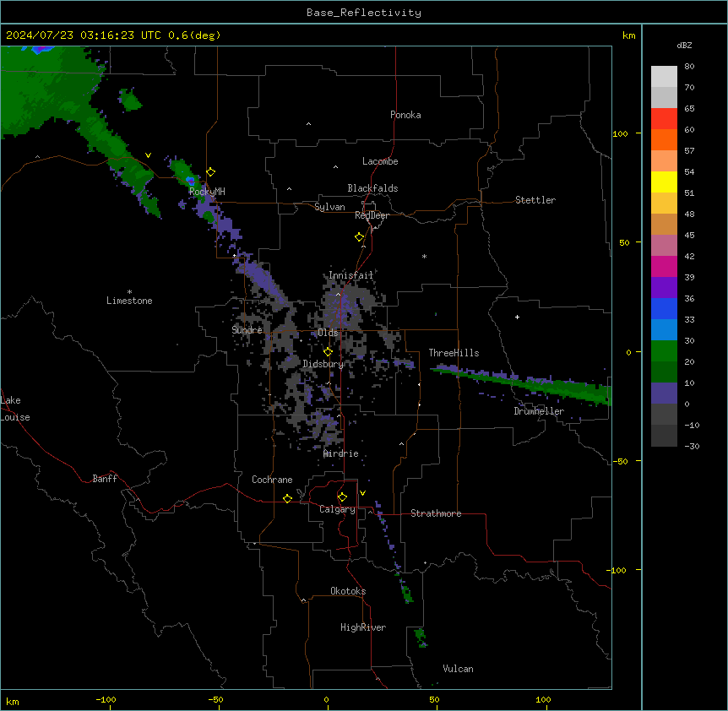
Task: Click the Stettler label
Action: [x=535, y=200]
